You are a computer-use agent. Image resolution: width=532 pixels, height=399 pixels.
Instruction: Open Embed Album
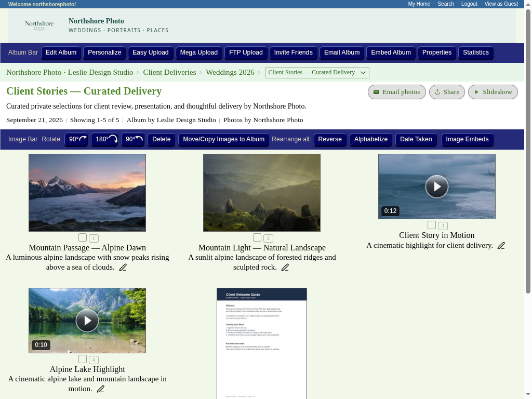click(x=391, y=52)
